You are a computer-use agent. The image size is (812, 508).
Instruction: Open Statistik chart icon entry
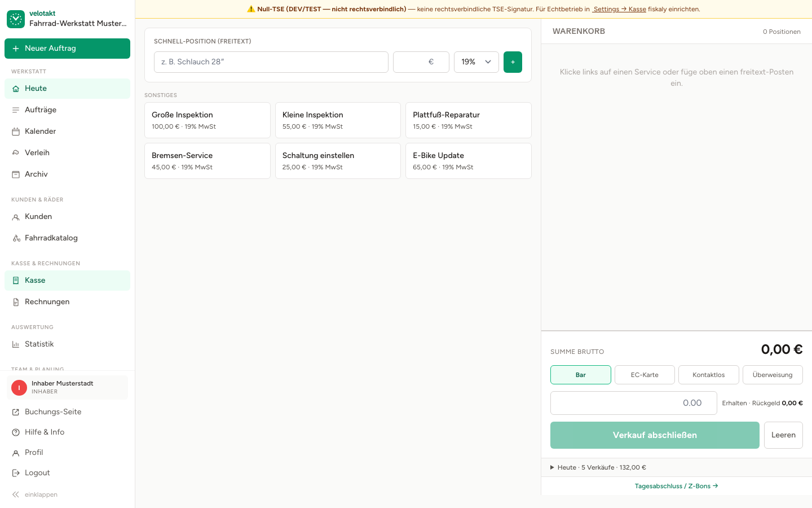16,344
